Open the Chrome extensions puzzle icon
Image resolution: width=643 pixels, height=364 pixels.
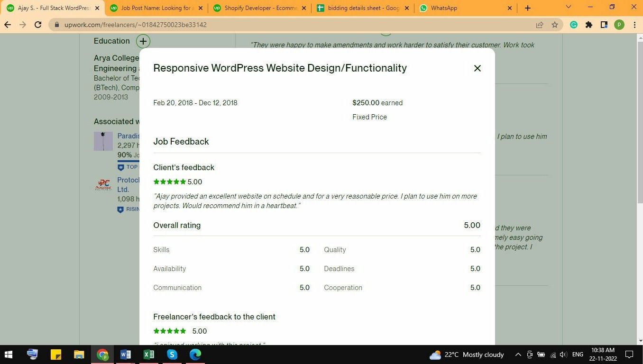[x=589, y=25]
